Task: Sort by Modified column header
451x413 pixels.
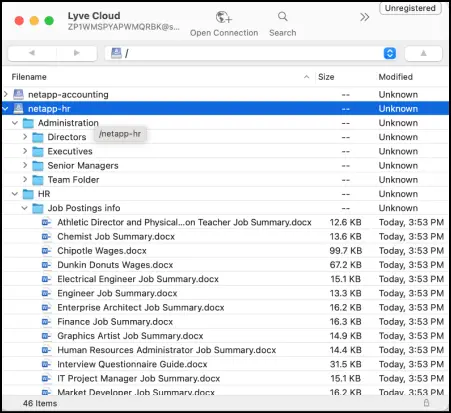Action: (396, 77)
